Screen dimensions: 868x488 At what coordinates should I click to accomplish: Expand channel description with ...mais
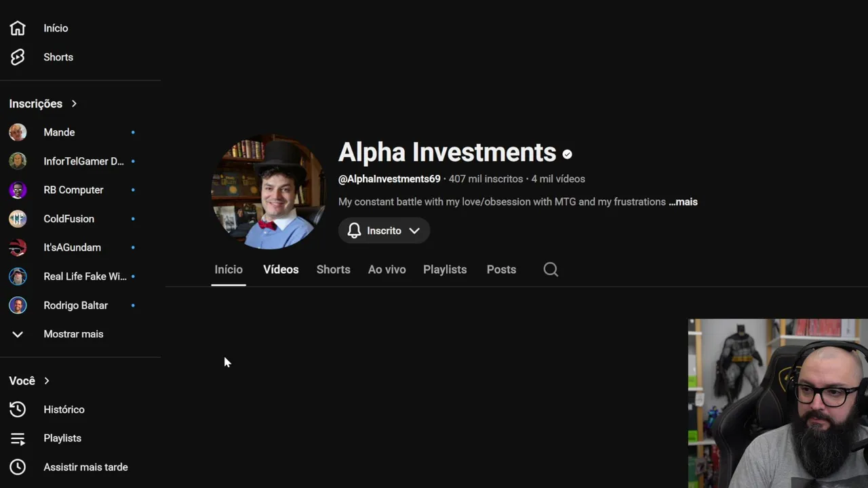(x=683, y=202)
